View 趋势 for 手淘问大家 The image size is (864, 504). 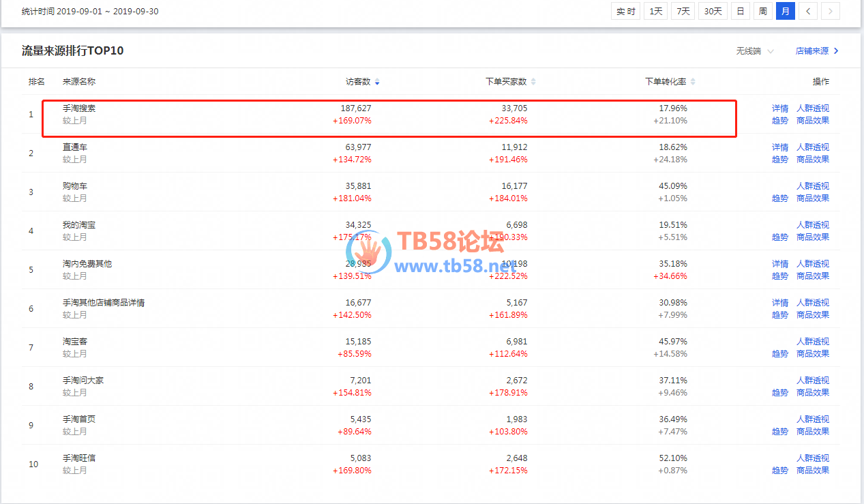tap(780, 393)
